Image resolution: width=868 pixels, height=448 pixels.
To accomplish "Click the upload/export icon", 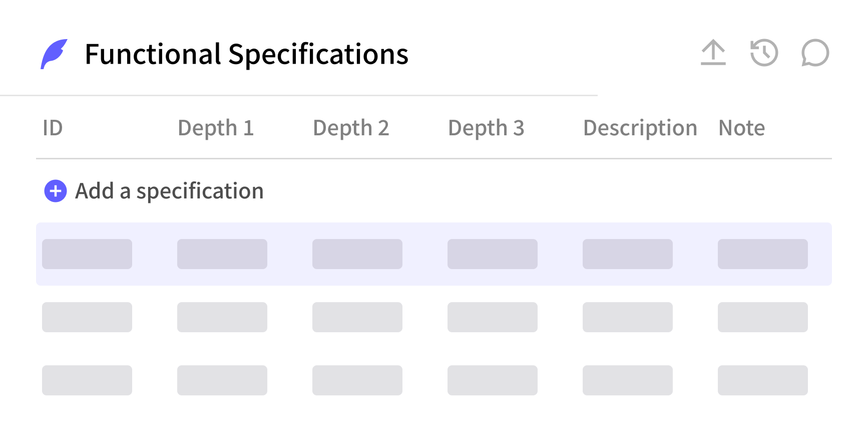I will (x=713, y=53).
